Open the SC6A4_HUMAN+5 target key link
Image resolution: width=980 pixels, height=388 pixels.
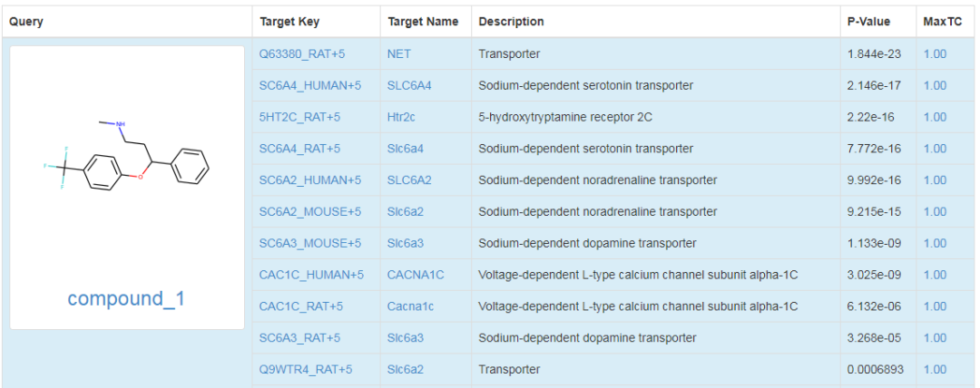(x=310, y=85)
